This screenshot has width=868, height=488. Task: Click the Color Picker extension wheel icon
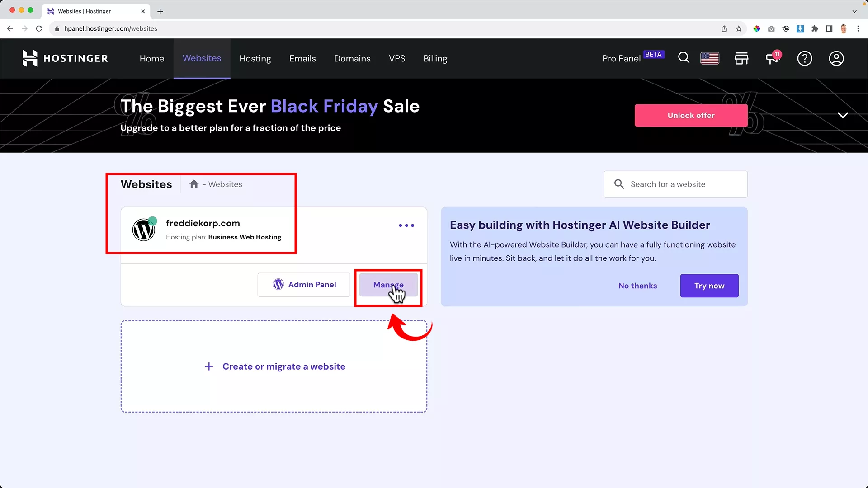(757, 28)
